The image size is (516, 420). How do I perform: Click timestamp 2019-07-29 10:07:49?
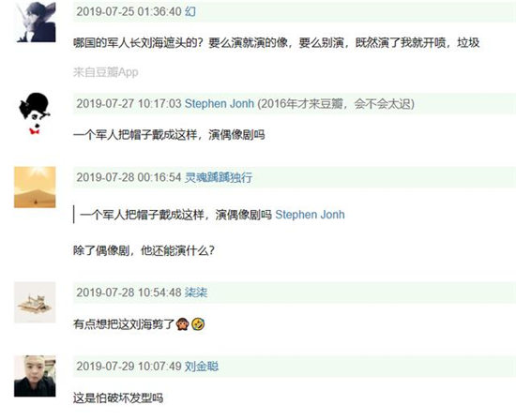(129, 366)
